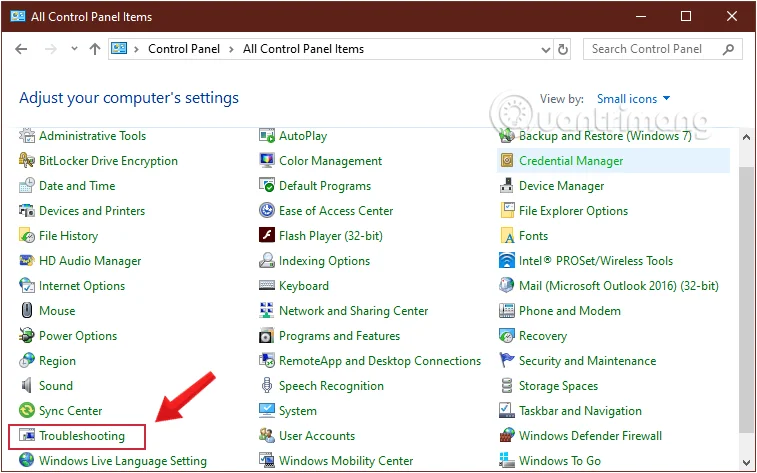Open the Sound speaker icon
Image resolution: width=757 pixels, height=473 pixels.
click(x=27, y=386)
